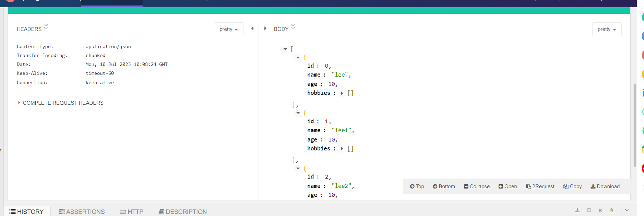Click Collapse to fold all JSON nodes
Screen dimensions: 644x216
click(x=477, y=186)
